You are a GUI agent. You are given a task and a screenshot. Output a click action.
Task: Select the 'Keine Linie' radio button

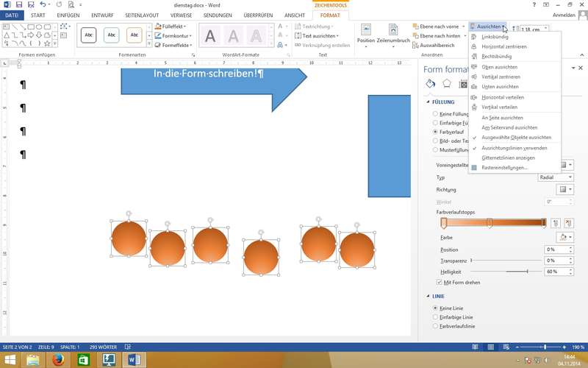[x=436, y=308]
